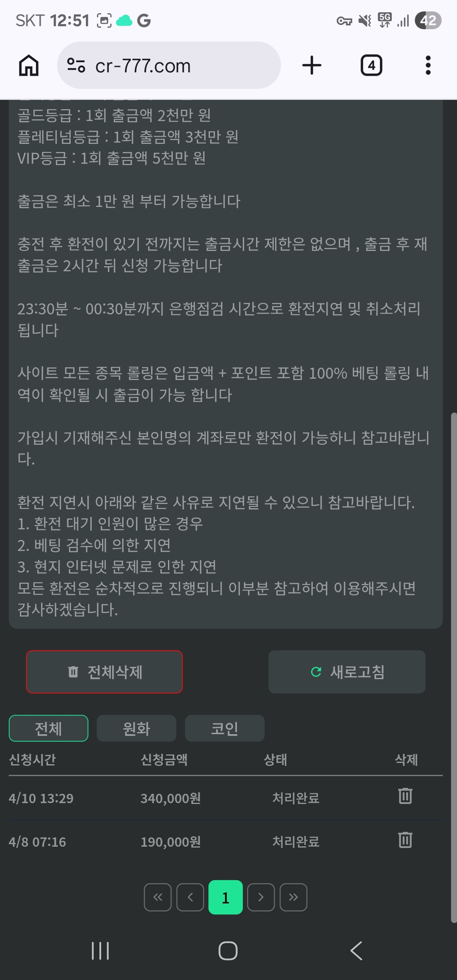The height and width of the screenshot is (980, 457).
Task: Delete the 4/8 07:16 withdrawal record
Action: tap(405, 840)
